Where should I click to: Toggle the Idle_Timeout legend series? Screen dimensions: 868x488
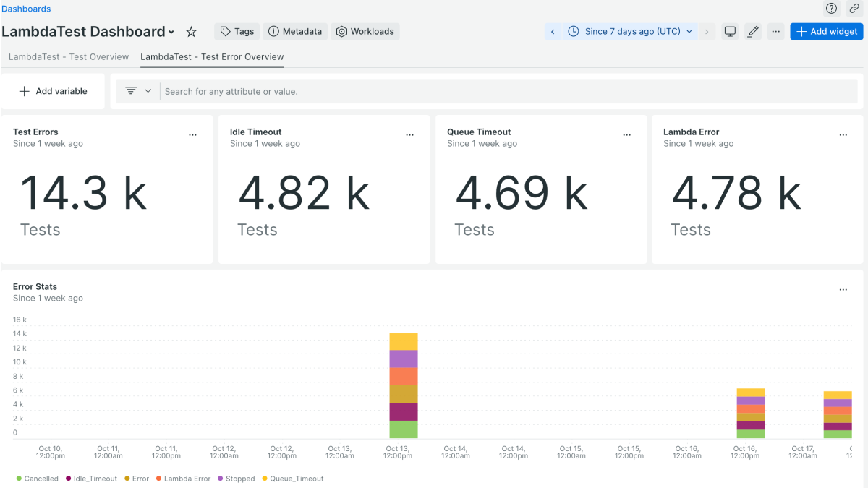[x=91, y=479]
